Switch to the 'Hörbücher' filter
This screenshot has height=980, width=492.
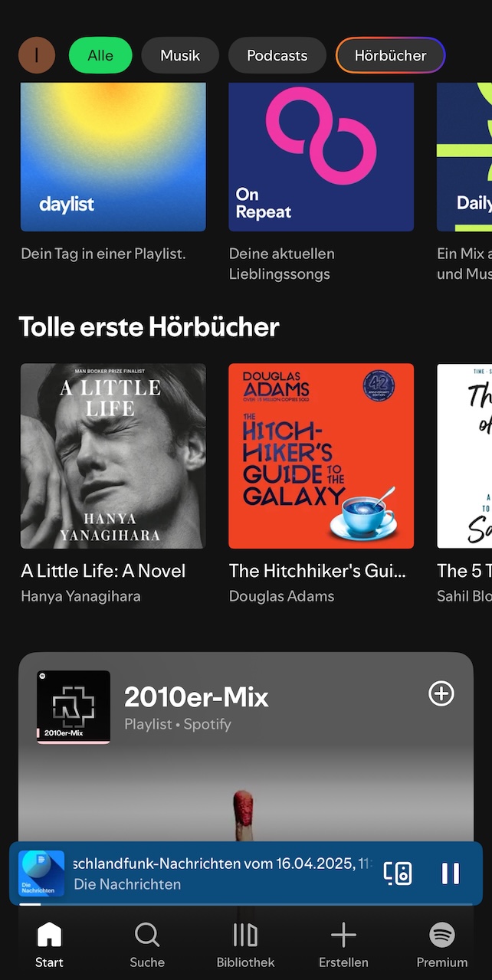click(390, 55)
